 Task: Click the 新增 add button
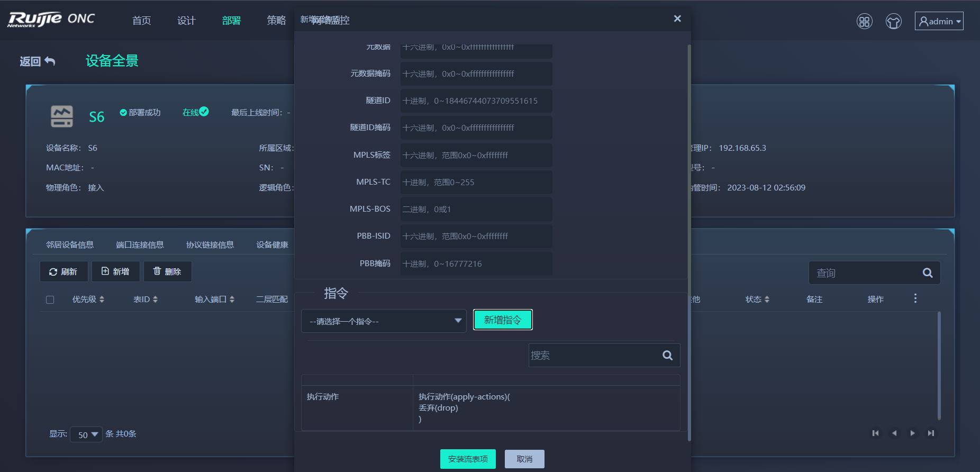(x=115, y=271)
